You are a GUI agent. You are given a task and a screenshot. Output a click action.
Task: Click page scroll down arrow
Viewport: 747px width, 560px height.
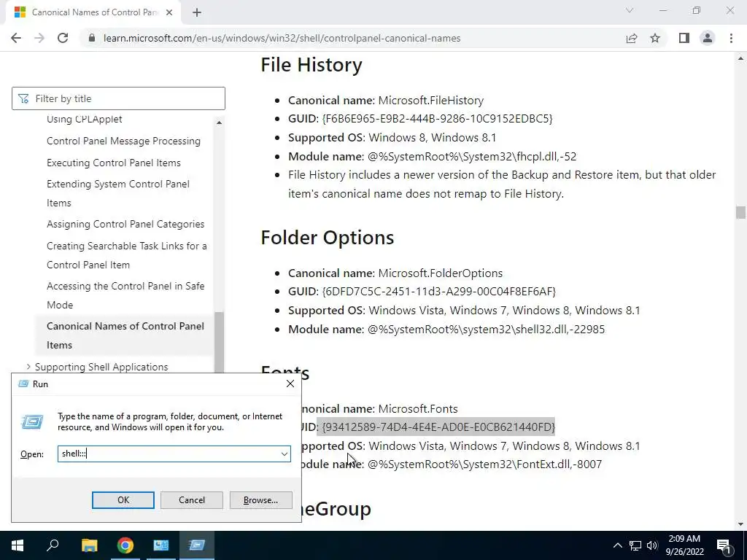740,525
